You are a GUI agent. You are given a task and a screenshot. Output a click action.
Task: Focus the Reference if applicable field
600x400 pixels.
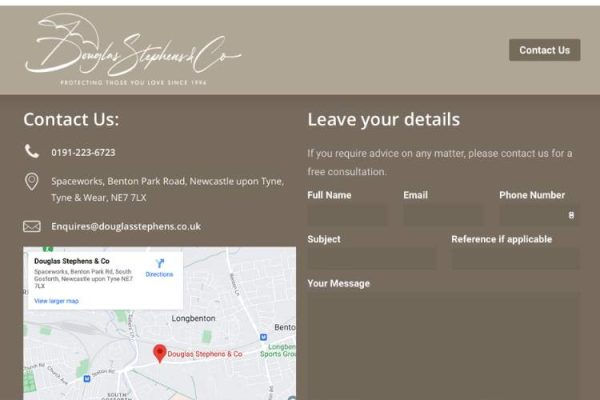pos(515,259)
